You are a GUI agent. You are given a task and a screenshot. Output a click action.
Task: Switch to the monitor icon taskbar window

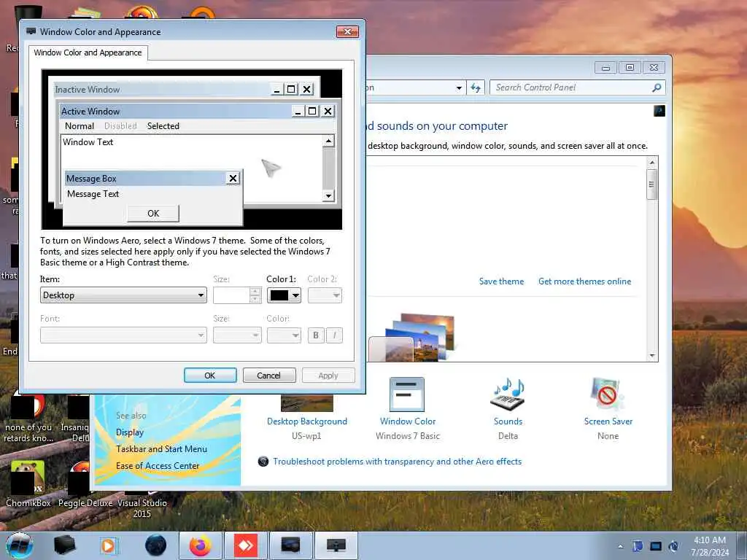(336, 545)
